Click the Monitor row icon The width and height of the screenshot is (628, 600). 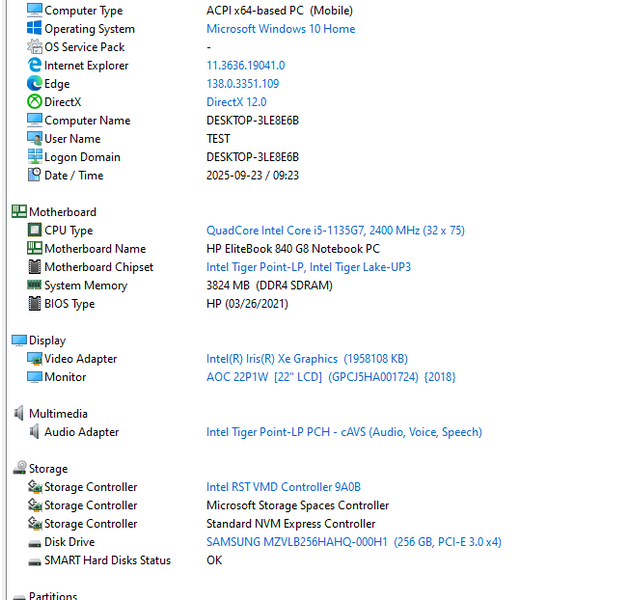point(34,377)
